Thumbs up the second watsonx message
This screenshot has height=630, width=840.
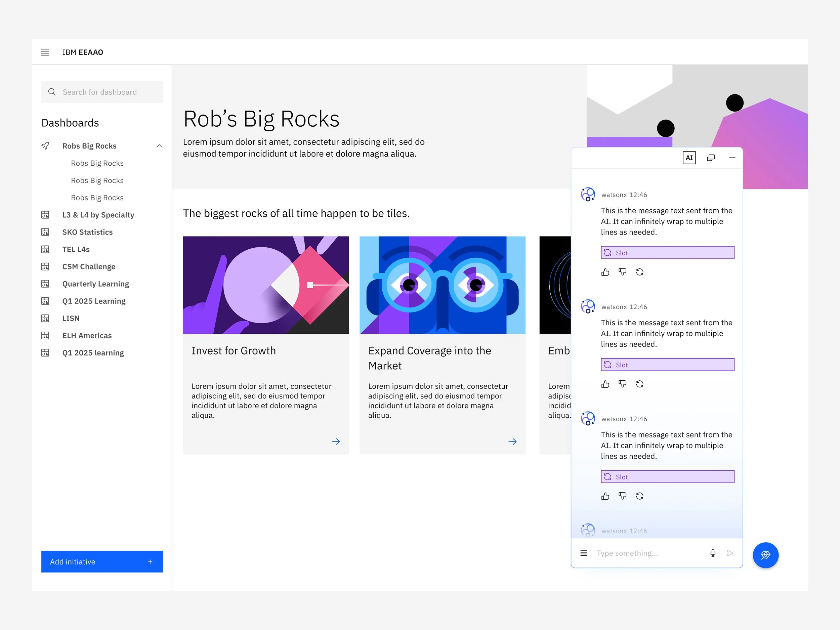point(605,384)
